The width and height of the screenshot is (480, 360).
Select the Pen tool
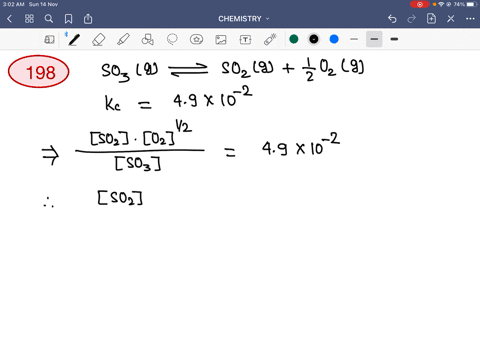coord(74,40)
